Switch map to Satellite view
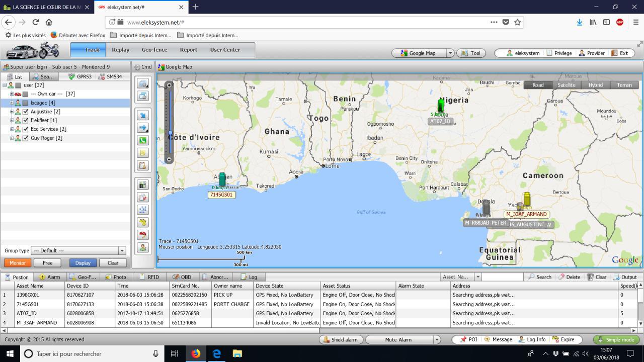The height and width of the screenshot is (362, 644). click(566, 85)
